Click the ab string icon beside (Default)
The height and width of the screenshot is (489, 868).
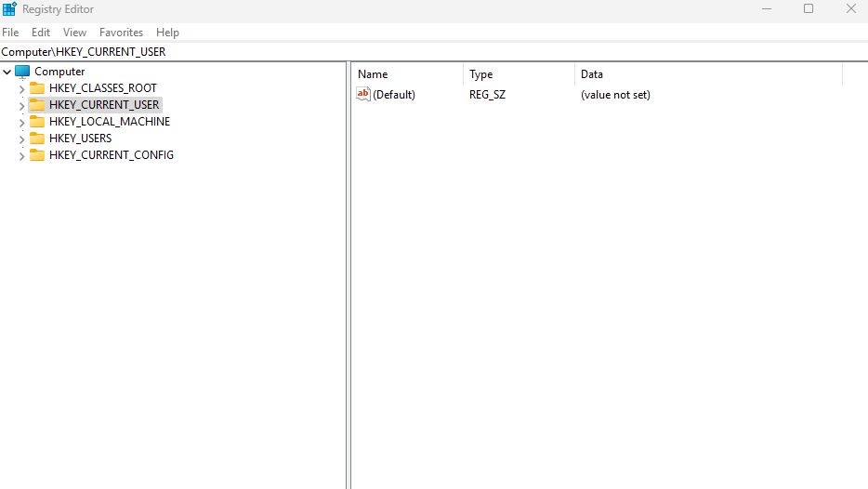[363, 94]
